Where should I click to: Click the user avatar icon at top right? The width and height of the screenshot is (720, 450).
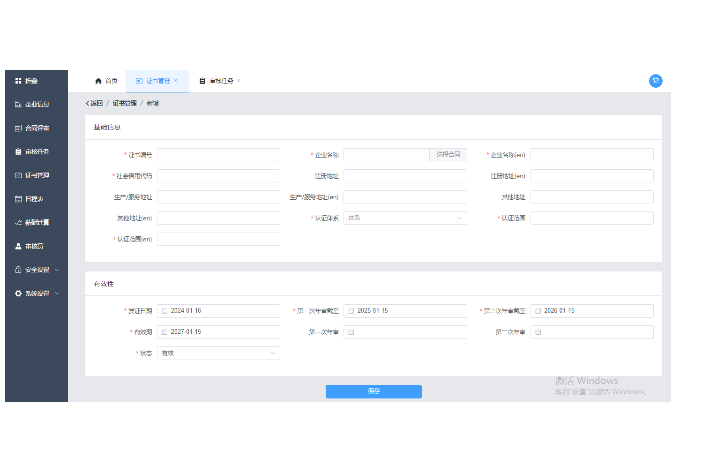(655, 80)
